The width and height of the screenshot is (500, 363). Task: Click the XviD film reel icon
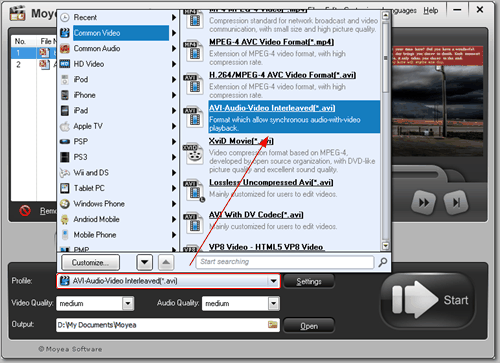click(x=194, y=154)
